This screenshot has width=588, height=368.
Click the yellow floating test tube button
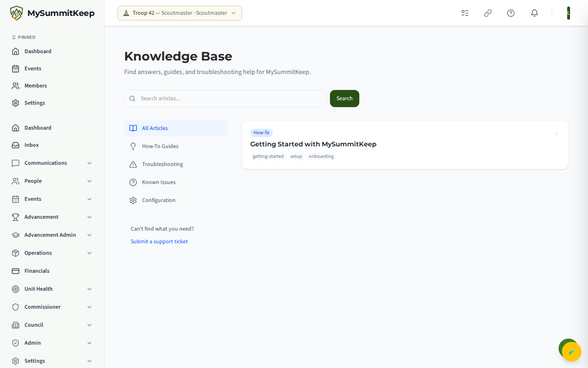point(572,352)
